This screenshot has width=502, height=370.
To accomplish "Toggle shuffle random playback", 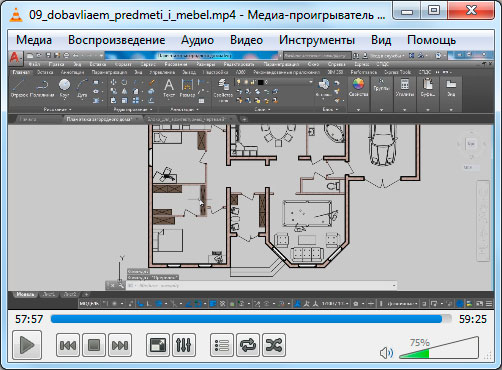I will 274,345.
